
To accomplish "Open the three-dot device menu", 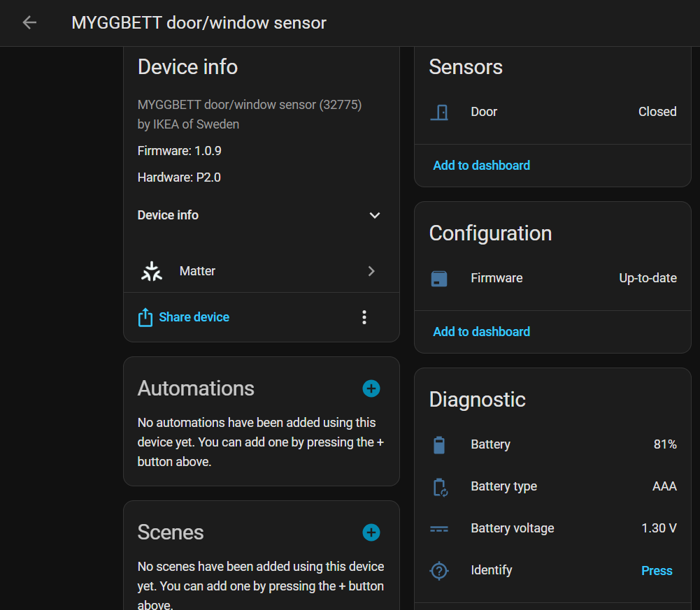I will click(x=364, y=317).
